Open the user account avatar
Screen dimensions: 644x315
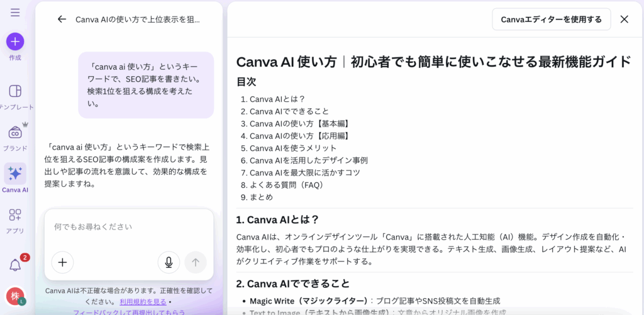click(x=15, y=296)
